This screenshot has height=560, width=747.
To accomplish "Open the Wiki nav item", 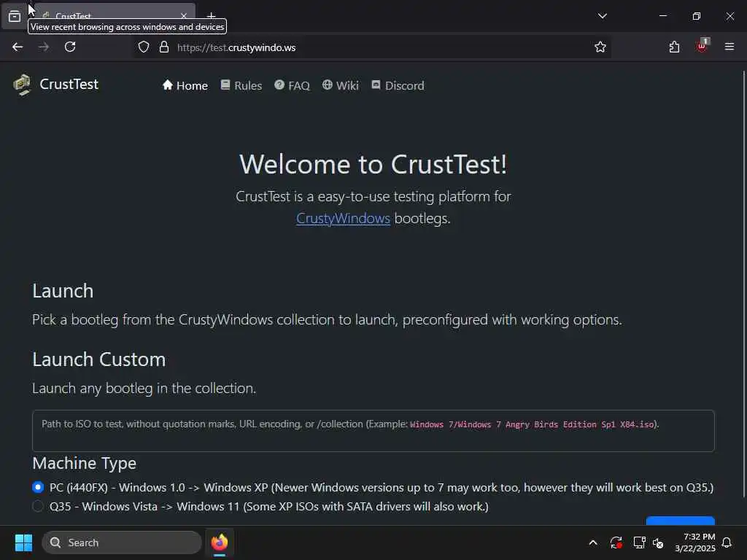I will [x=340, y=86].
